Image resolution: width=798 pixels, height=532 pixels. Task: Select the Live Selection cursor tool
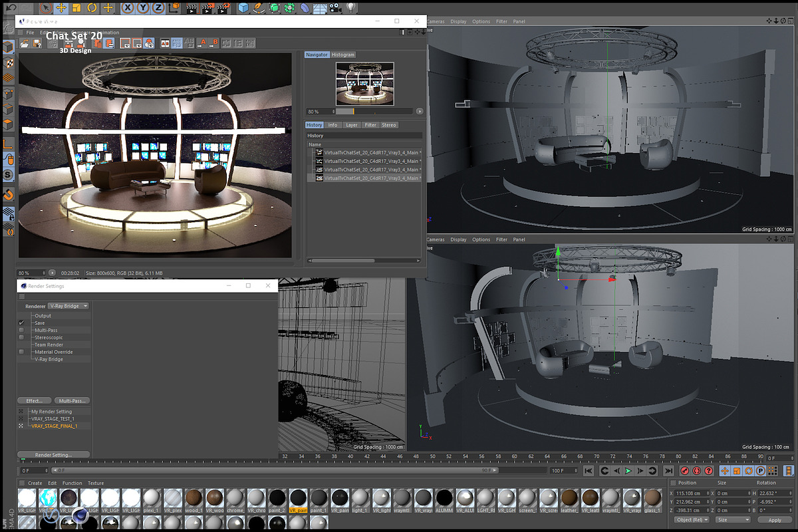coord(45,8)
